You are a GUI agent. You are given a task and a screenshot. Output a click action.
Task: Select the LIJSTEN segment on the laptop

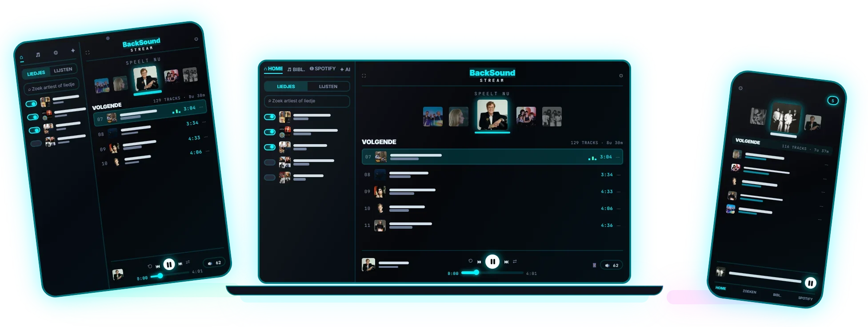click(328, 86)
